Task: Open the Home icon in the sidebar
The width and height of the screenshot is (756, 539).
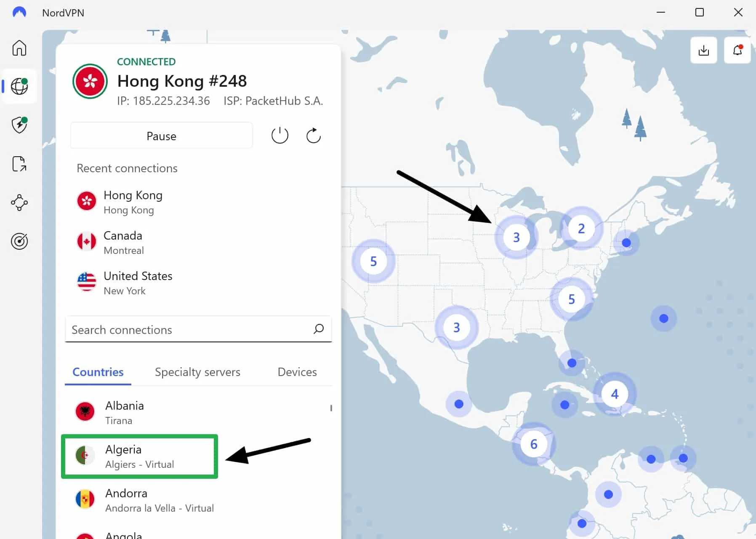Action: pos(19,48)
